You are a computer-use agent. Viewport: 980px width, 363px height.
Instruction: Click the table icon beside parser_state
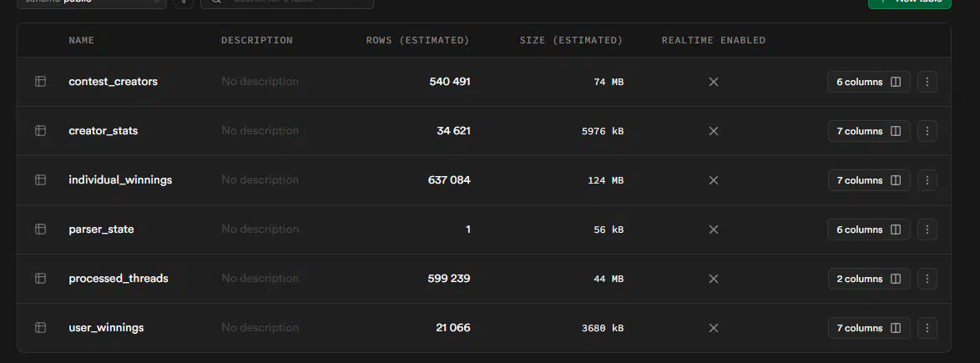point(39,229)
